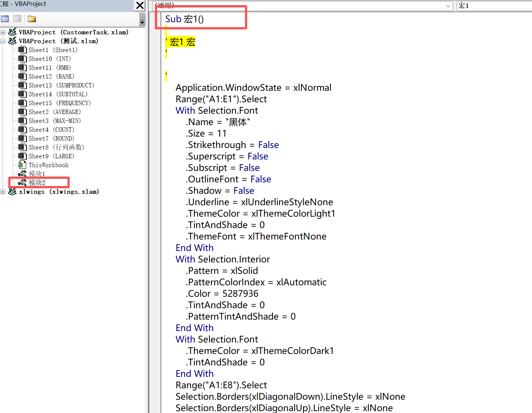
Task: Select Sheet15 (FREQUENCY) worksheet icon
Action: [22, 103]
